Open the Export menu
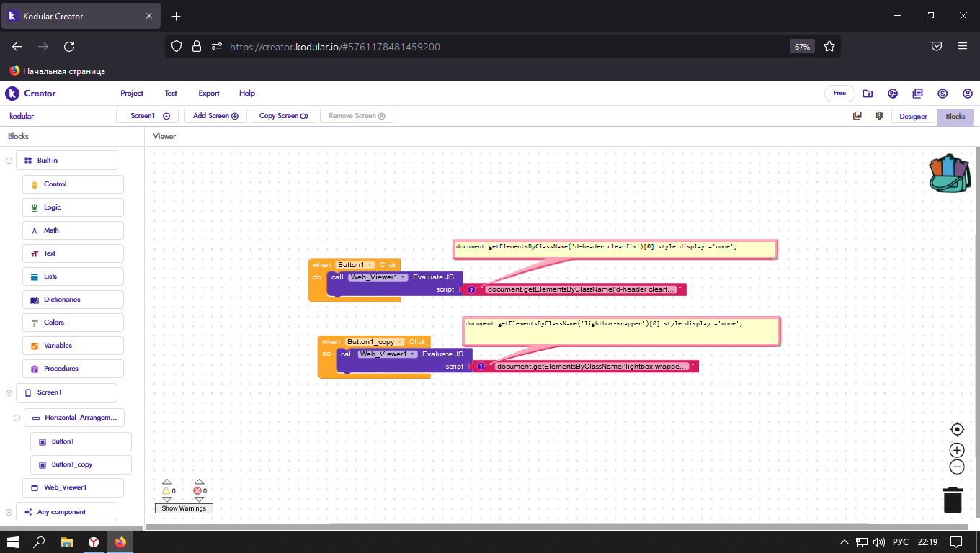Viewport: 980px width, 553px height. pos(209,94)
